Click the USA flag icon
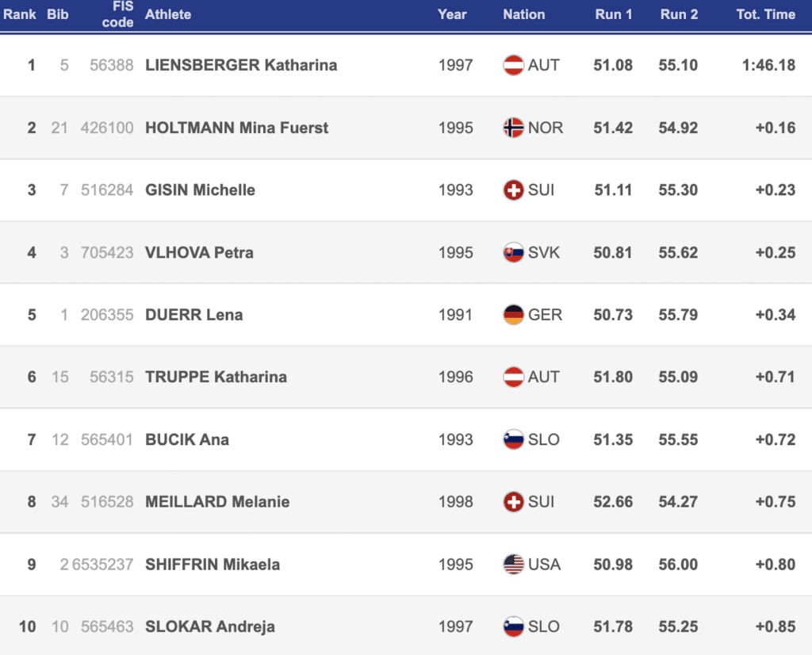The image size is (812, 655). point(514,565)
